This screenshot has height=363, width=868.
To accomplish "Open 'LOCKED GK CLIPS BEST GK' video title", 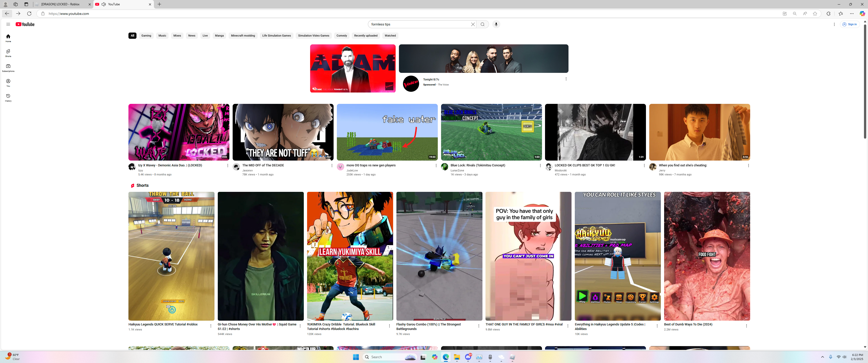I will pyautogui.click(x=585, y=165).
